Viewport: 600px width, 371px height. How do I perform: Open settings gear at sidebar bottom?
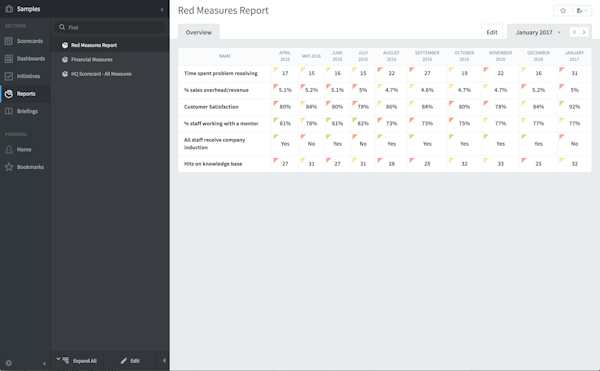(x=9, y=363)
